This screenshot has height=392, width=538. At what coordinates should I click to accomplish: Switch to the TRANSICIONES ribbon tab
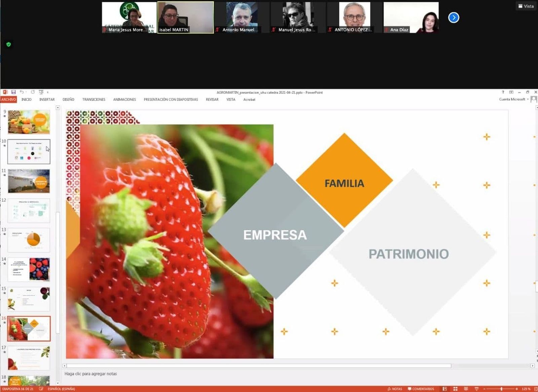tap(93, 100)
